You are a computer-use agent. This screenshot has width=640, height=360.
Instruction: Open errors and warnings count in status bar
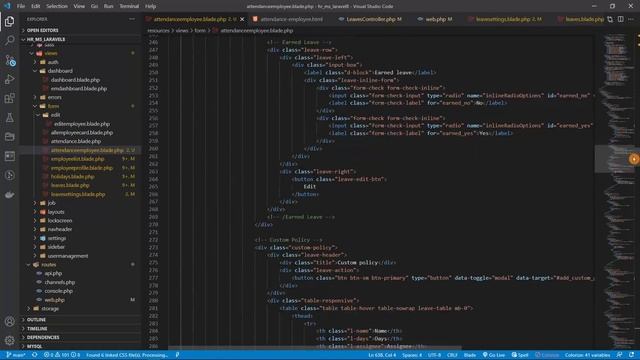62,355
